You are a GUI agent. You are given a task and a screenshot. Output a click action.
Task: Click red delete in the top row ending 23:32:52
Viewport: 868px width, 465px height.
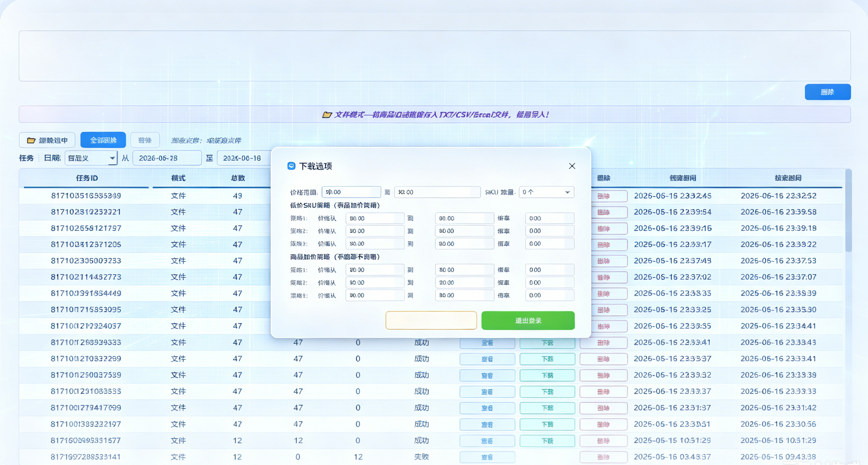609,196
